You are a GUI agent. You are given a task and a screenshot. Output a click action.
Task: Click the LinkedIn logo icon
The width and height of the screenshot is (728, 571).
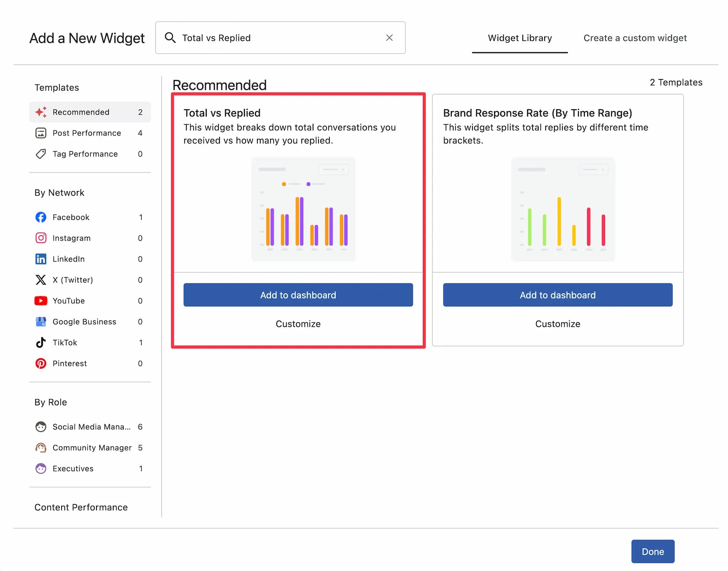click(x=41, y=259)
